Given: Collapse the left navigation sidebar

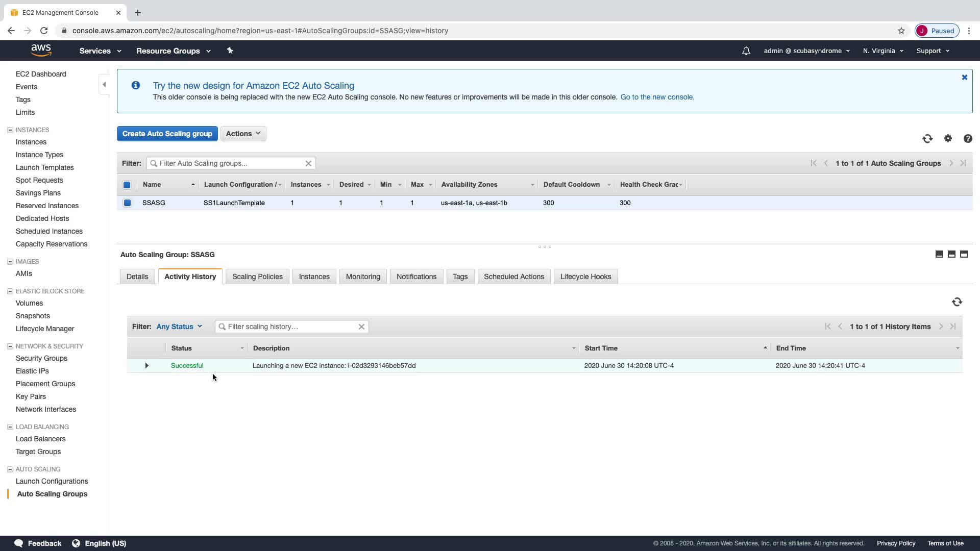Looking at the screenshot, I should (104, 85).
